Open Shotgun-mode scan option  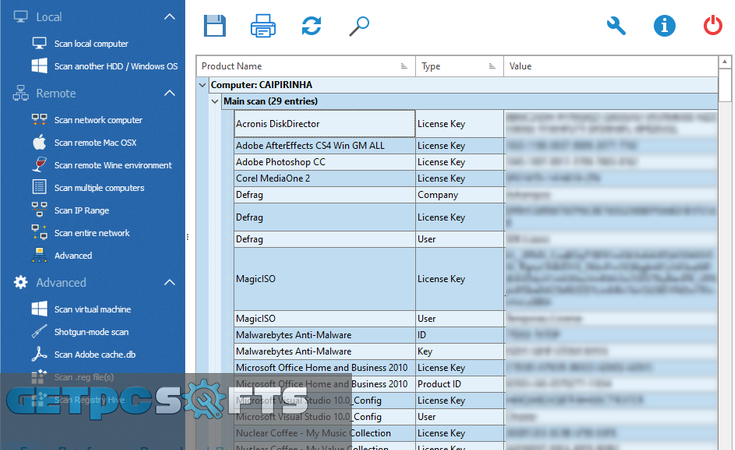[91, 332]
